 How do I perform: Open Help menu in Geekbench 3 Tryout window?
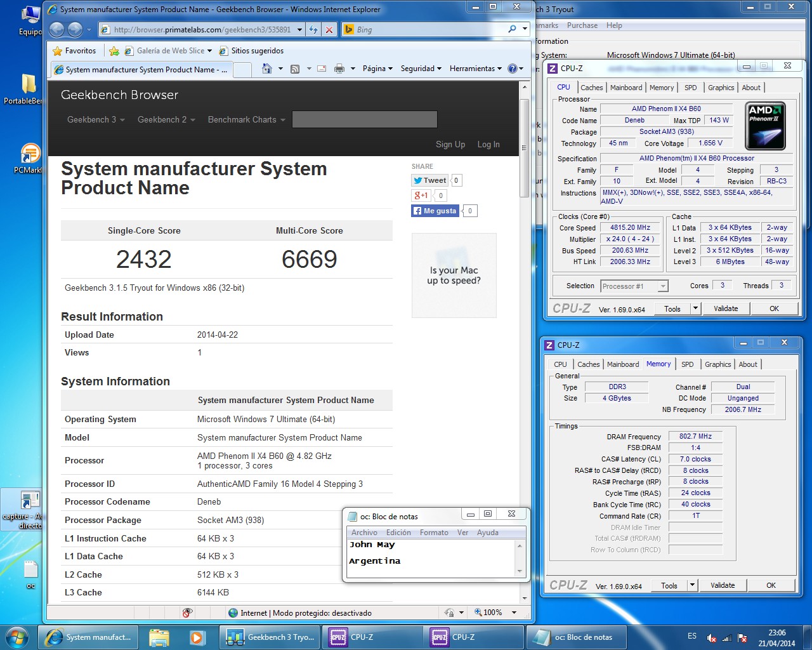[x=614, y=25]
